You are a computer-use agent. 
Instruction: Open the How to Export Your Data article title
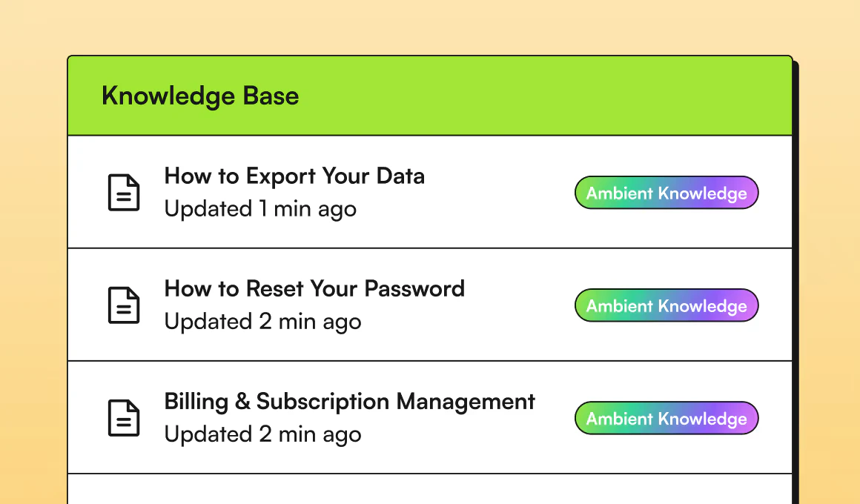tap(294, 176)
